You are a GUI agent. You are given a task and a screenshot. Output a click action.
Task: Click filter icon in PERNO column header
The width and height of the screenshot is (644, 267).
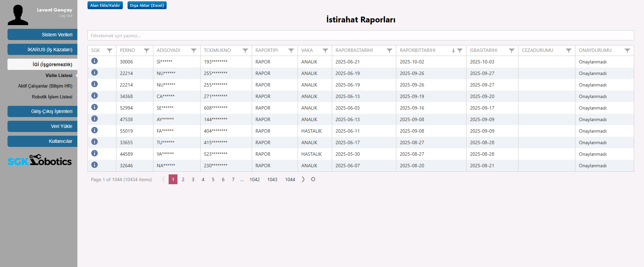(146, 51)
